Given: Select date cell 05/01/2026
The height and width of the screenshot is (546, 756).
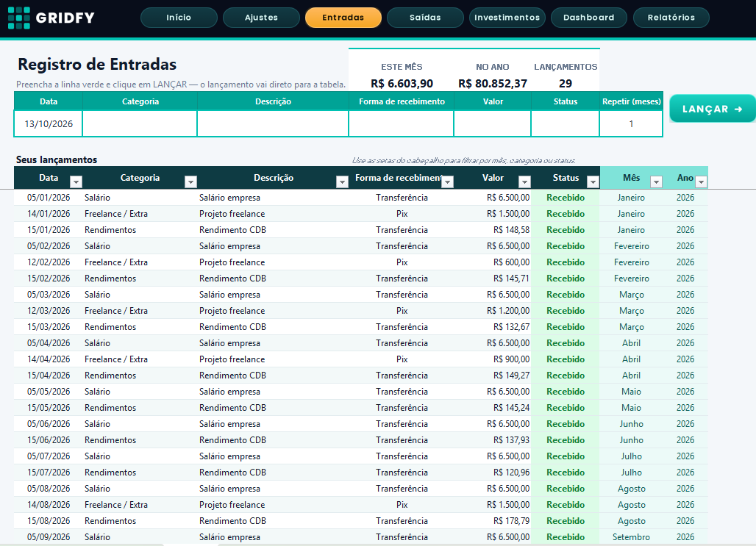Looking at the screenshot, I should point(49,198).
